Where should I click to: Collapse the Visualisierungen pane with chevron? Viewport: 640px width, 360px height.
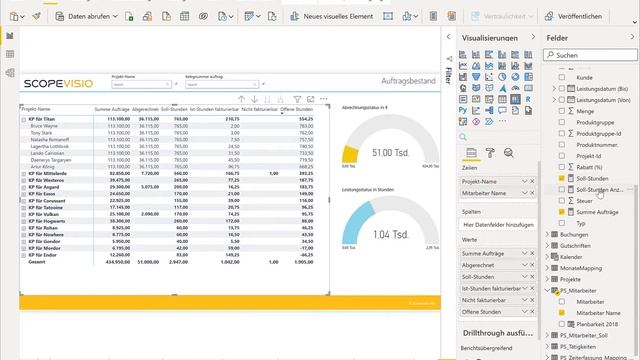[x=533, y=37]
